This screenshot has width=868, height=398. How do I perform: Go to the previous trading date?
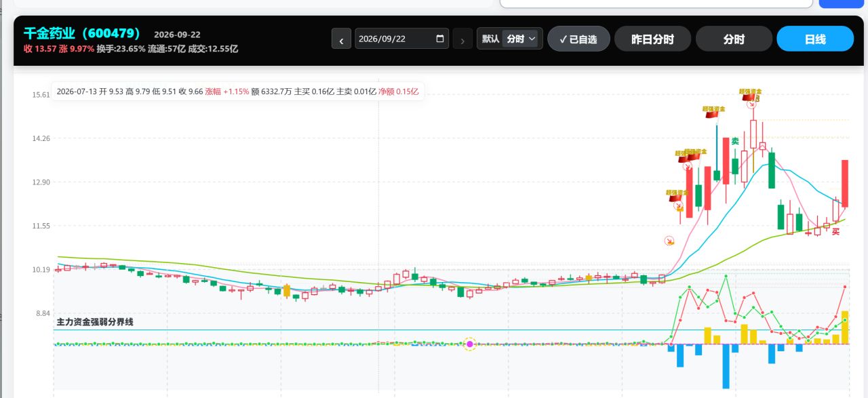(341, 39)
